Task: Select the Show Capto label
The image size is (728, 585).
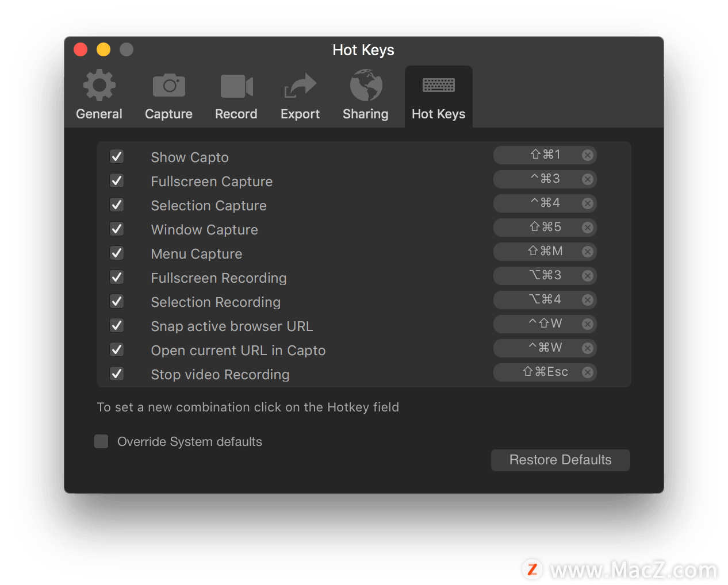Action: pos(190,157)
